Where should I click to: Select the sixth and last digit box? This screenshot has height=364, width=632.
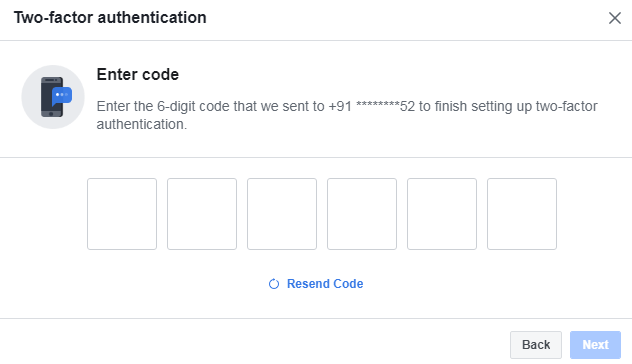pyautogui.click(x=522, y=214)
